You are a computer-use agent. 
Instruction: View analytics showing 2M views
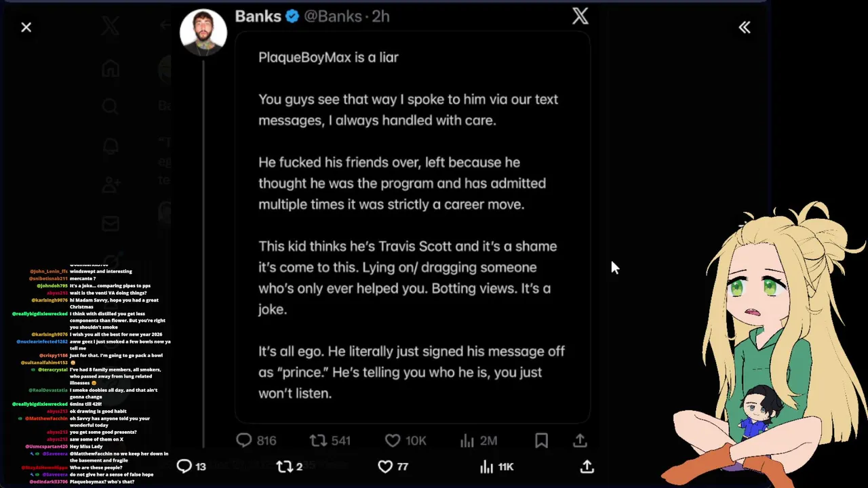click(467, 441)
